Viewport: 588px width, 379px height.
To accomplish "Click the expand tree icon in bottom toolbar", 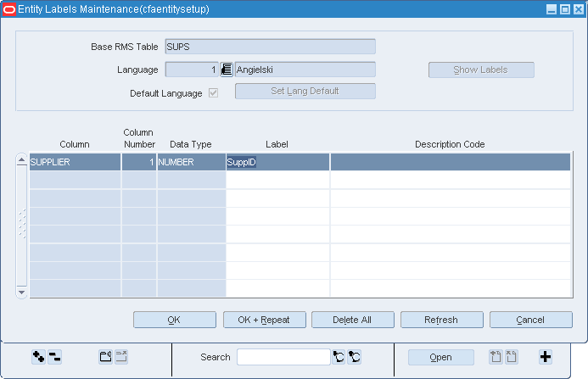I will (x=39, y=357).
